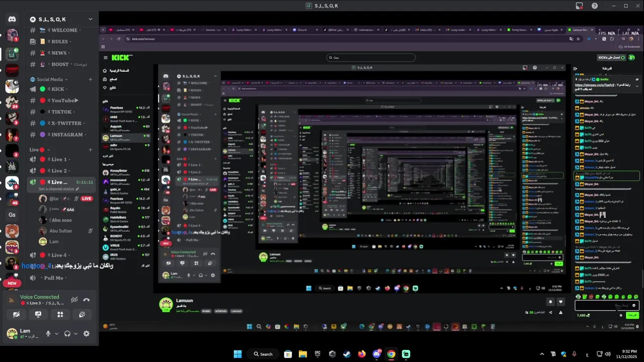Viewport: 644px width, 362px height.
Task: Join the Live 2 voice channel
Action: click(62, 171)
